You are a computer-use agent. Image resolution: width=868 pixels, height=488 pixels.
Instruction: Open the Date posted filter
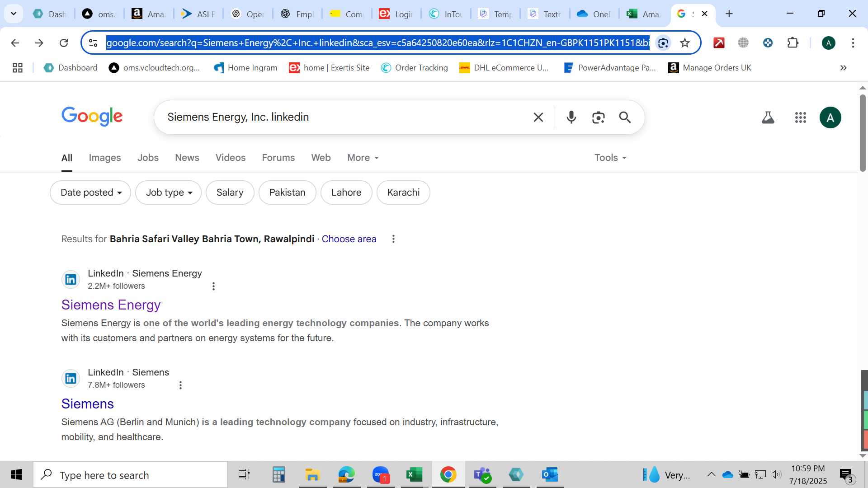click(90, 192)
